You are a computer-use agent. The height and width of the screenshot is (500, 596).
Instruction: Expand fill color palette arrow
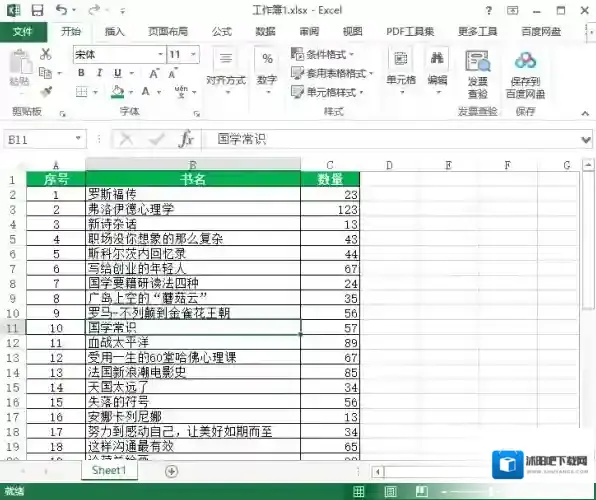131,92
